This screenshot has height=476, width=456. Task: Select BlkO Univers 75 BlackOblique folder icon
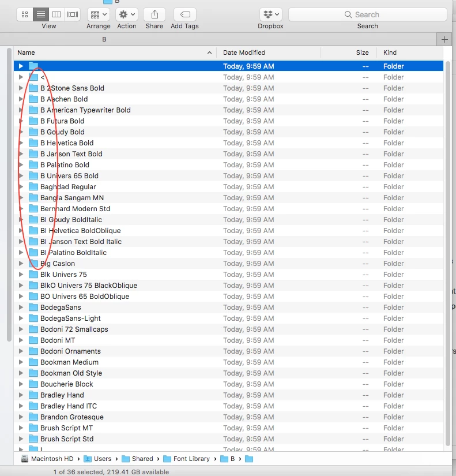(33, 286)
